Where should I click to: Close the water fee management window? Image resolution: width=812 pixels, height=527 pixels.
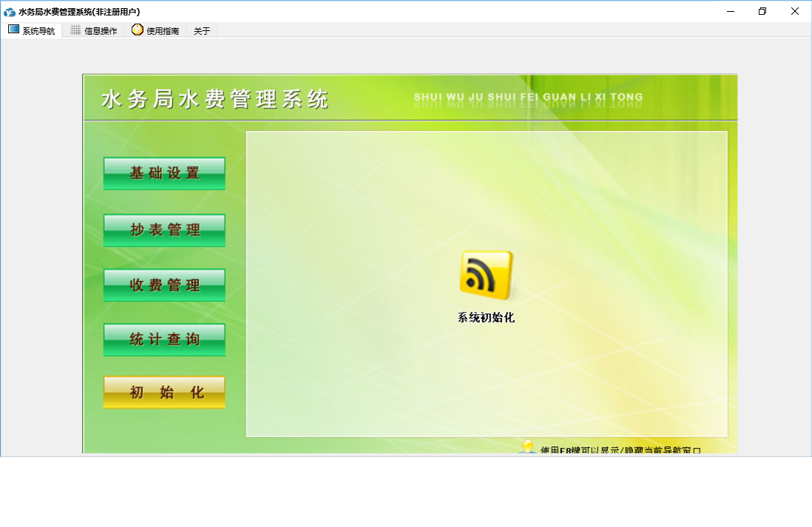click(795, 11)
